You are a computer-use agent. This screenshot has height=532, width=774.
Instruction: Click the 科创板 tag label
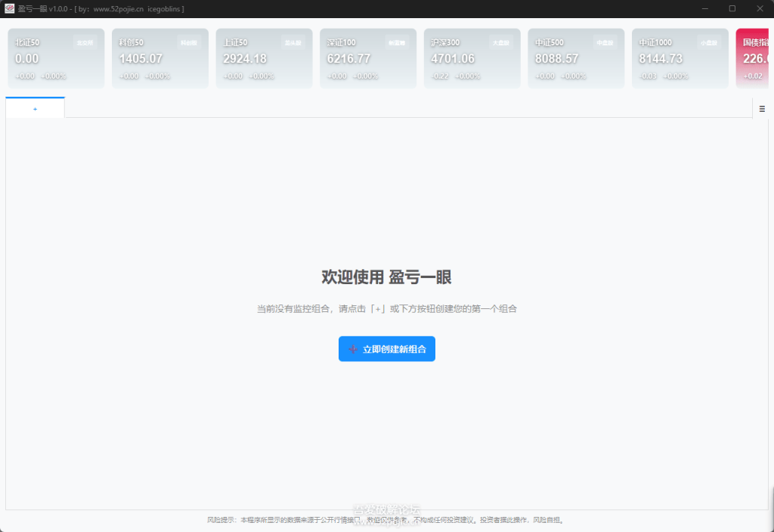[188, 43]
